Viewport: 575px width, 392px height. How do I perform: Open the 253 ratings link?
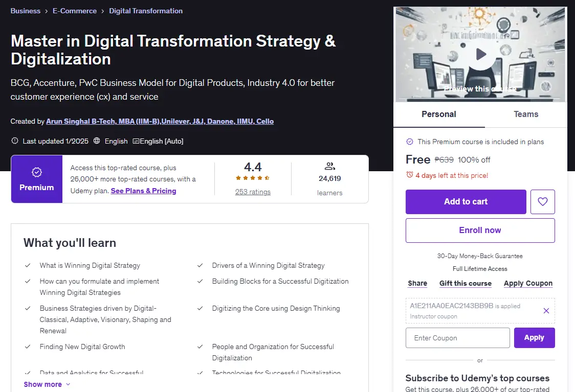click(253, 192)
